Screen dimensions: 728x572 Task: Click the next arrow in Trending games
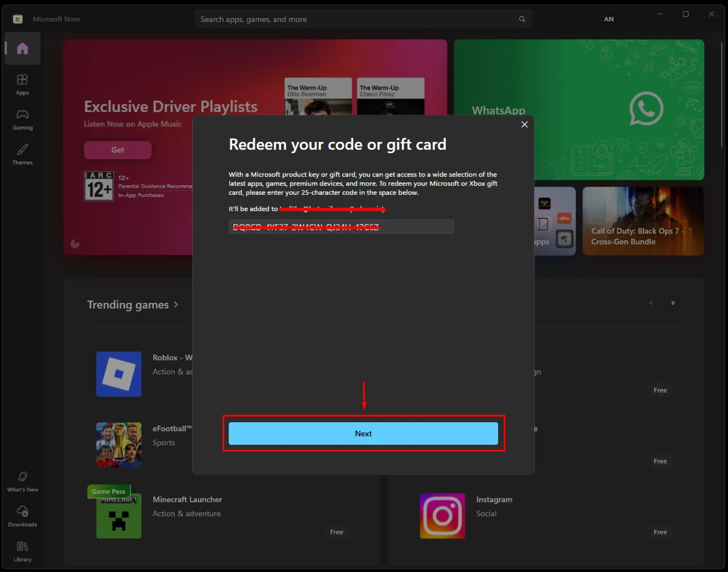pos(673,303)
